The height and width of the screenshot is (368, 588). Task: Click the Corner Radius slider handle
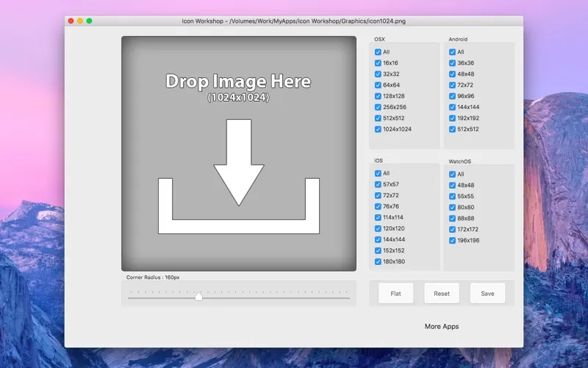click(x=198, y=297)
